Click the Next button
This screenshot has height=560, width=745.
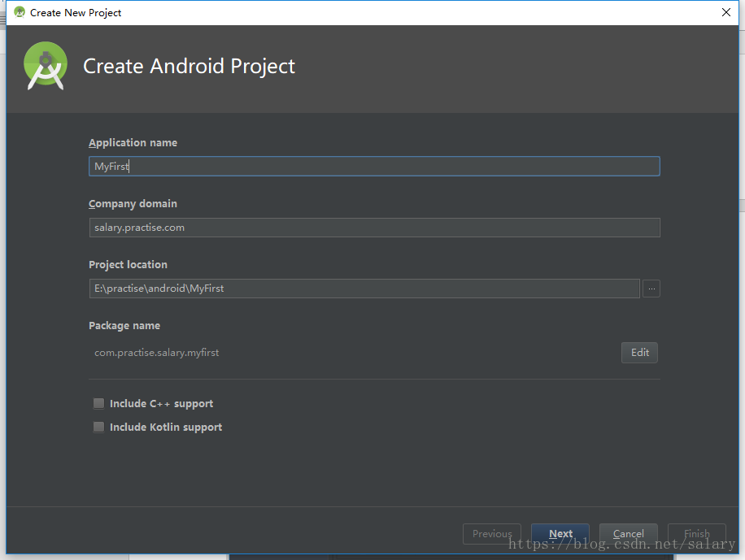click(560, 534)
